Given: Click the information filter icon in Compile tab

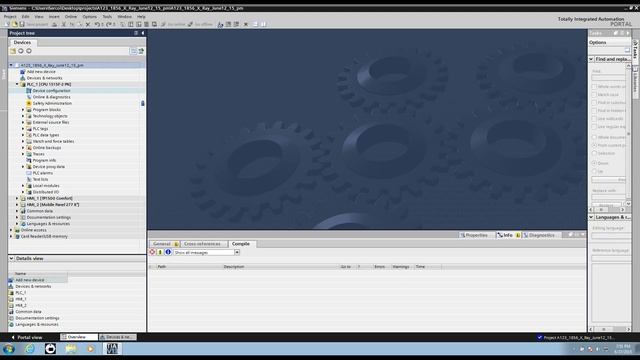Looking at the screenshot, I should coord(168,252).
